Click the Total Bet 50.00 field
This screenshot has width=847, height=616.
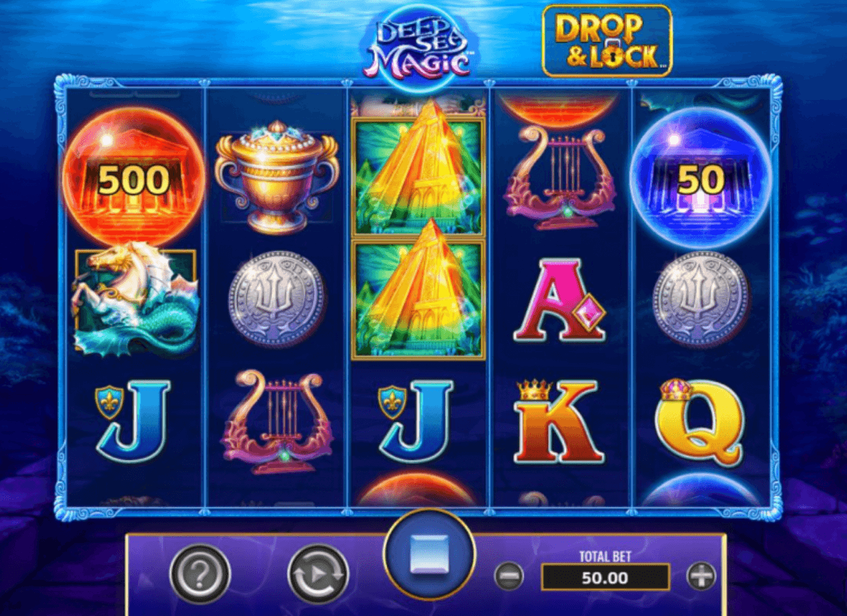click(605, 578)
